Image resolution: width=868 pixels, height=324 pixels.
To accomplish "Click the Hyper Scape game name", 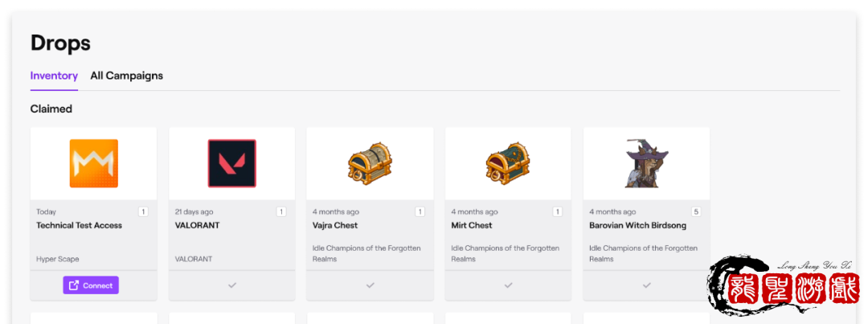I will (x=57, y=259).
